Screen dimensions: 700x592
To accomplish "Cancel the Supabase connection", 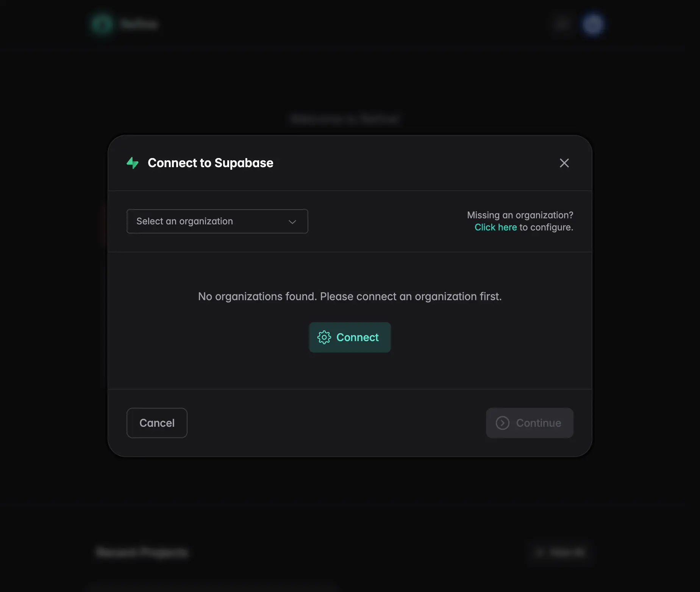I will (156, 423).
